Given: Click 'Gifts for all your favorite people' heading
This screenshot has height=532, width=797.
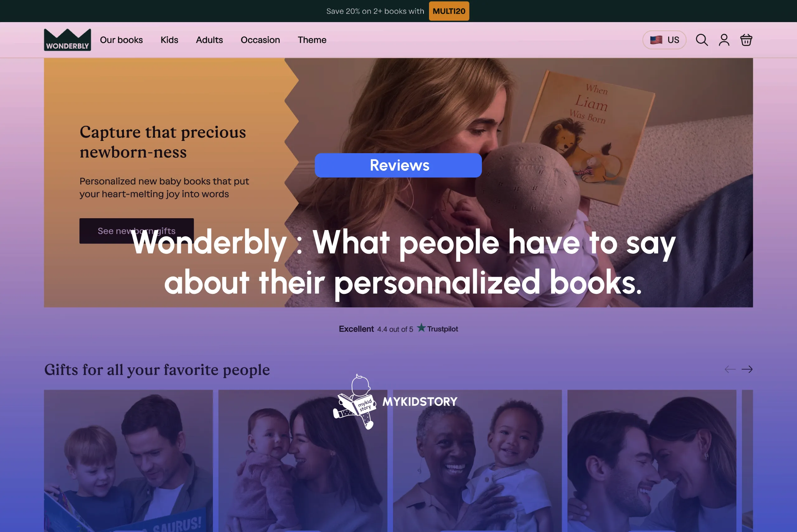Looking at the screenshot, I should (x=157, y=370).
